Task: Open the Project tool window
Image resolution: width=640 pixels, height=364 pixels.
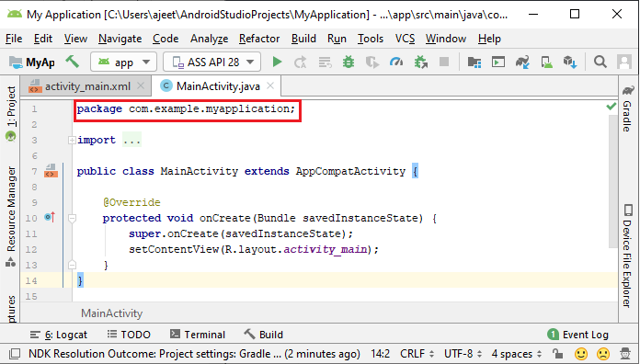Action: [11, 113]
